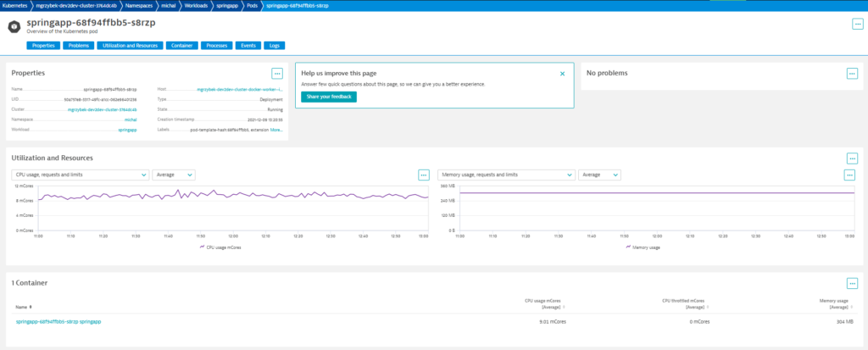
Task: Click Share your feedback button
Action: (329, 97)
